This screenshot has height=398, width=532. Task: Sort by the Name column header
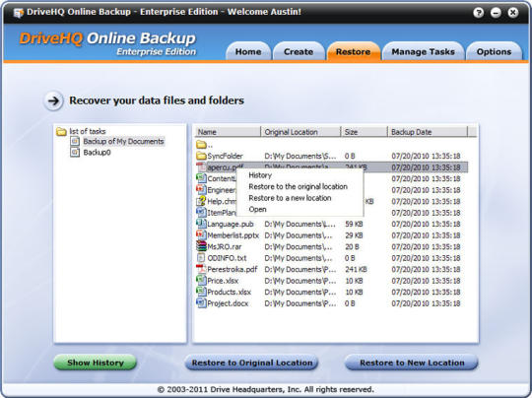click(228, 132)
